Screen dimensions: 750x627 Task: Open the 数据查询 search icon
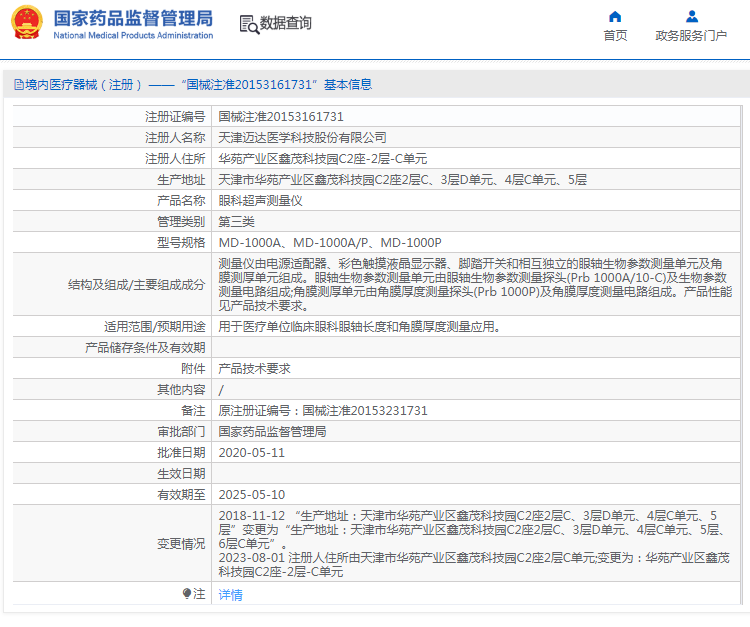tap(249, 24)
